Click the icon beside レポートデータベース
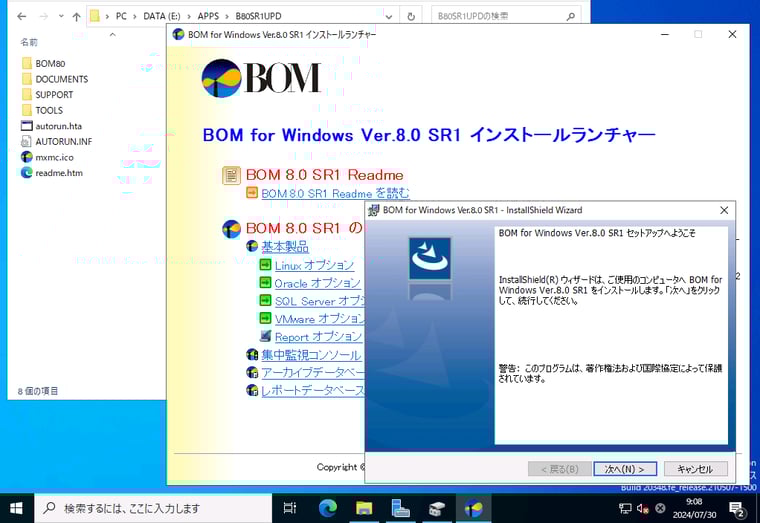 coord(252,390)
